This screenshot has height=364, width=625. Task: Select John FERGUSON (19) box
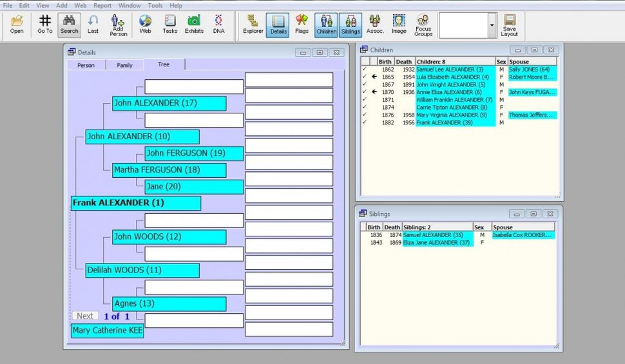tap(194, 153)
